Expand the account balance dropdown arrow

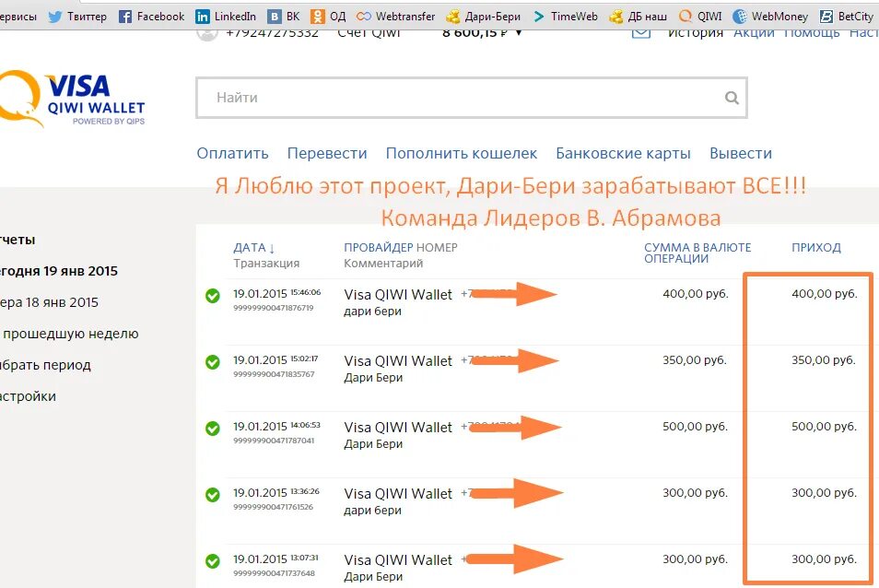[519, 33]
